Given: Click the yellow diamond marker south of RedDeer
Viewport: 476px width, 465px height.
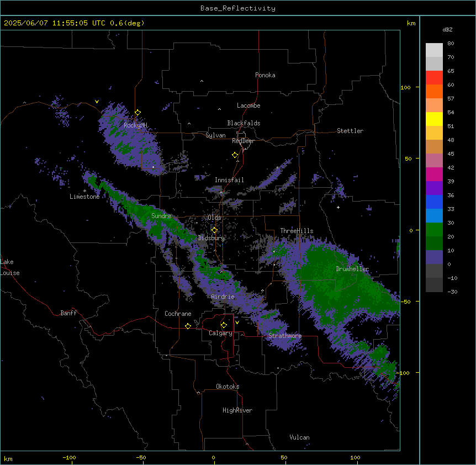Looking at the screenshot, I should coord(235,155).
